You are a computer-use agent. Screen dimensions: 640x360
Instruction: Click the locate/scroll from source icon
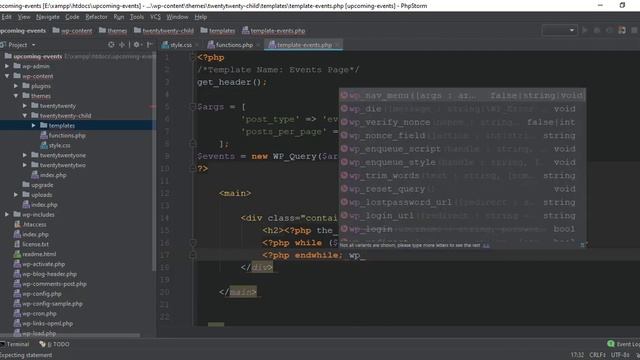pyautogui.click(x=111, y=45)
